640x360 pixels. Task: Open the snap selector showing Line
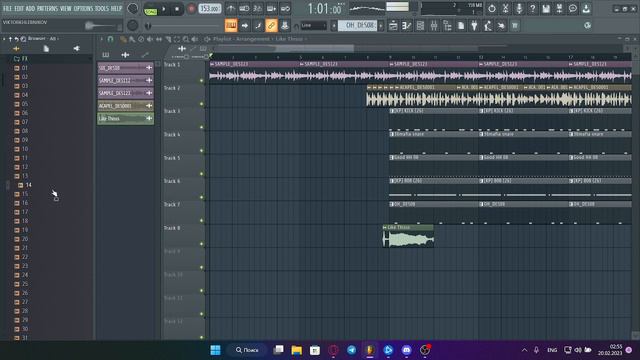[x=314, y=26]
